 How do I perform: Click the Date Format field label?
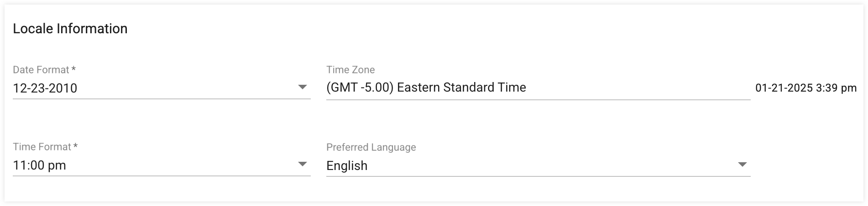(x=41, y=70)
